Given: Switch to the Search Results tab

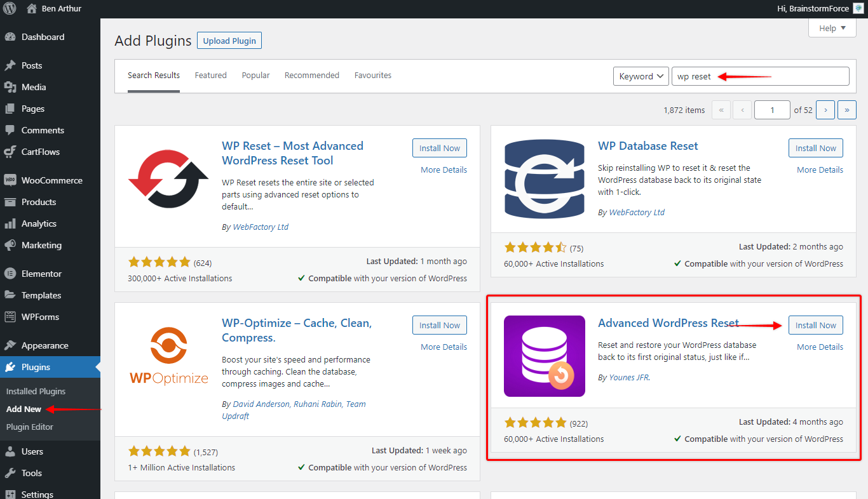Looking at the screenshot, I should point(154,76).
